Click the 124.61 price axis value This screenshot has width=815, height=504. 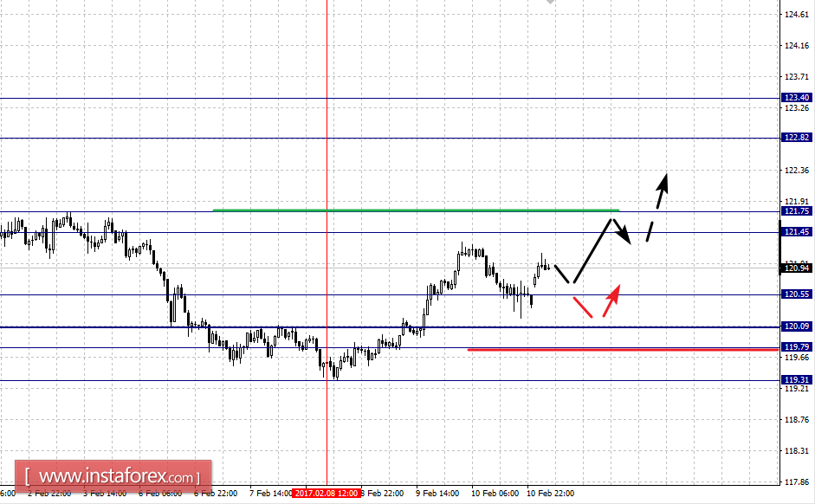[796, 15]
